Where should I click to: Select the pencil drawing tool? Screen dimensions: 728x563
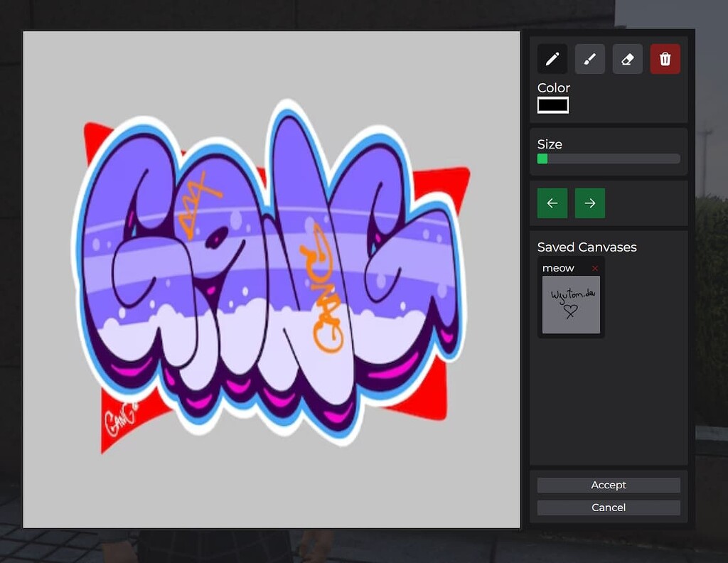click(x=552, y=59)
